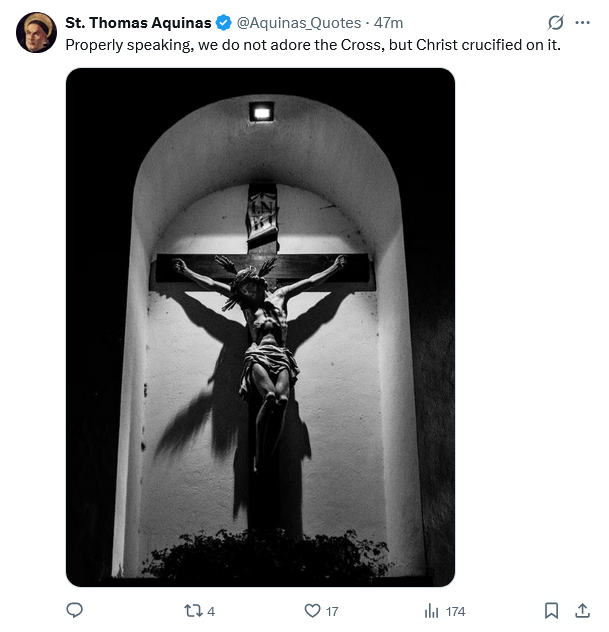The image size is (609, 632).
Task: Open the tweet text about adoring the Cross
Action: tap(313, 45)
